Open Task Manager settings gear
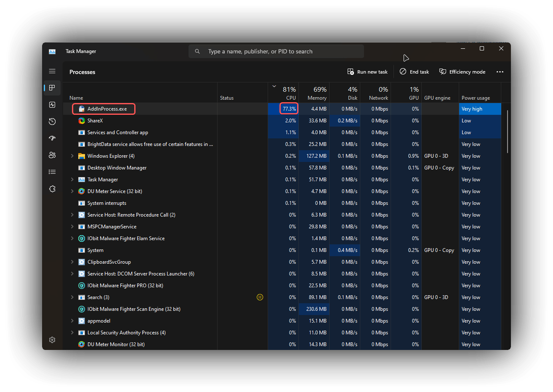Image resolution: width=553 pixels, height=392 pixels. pos(52,340)
